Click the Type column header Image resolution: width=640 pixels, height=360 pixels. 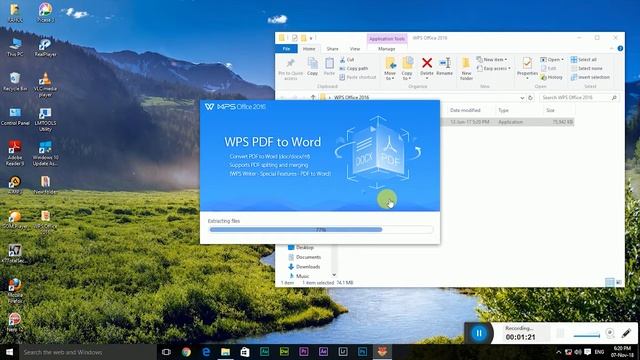click(503, 110)
